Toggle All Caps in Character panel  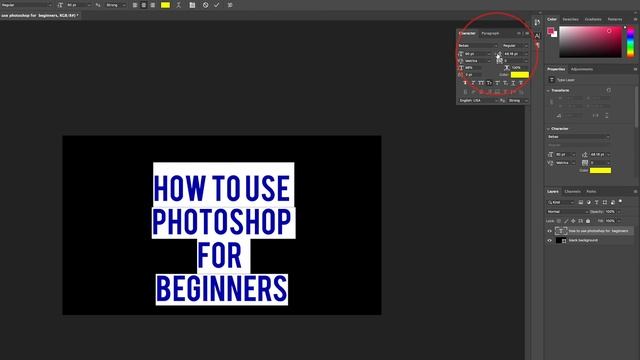481,83
